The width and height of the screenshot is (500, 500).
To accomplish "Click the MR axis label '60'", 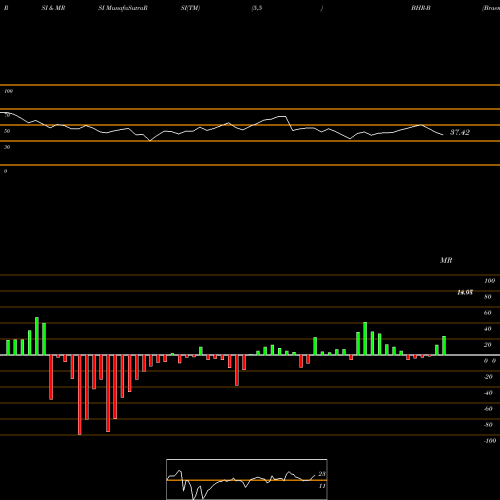I will coord(487,313).
